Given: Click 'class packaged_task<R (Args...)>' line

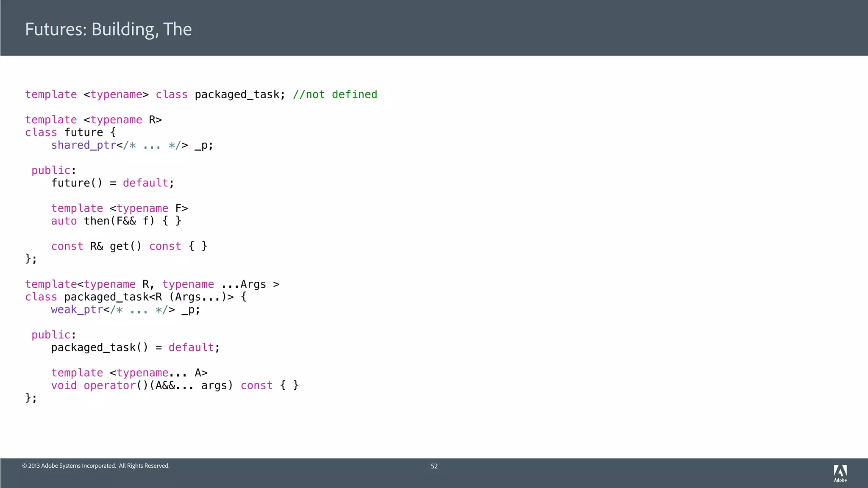Looking at the screenshot, I should click(x=136, y=297).
